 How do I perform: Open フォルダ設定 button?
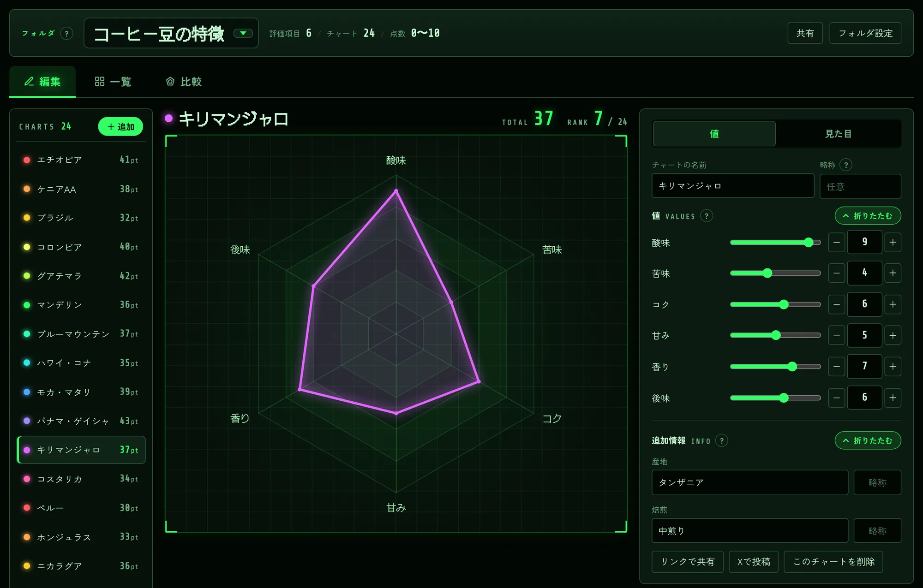click(x=865, y=33)
